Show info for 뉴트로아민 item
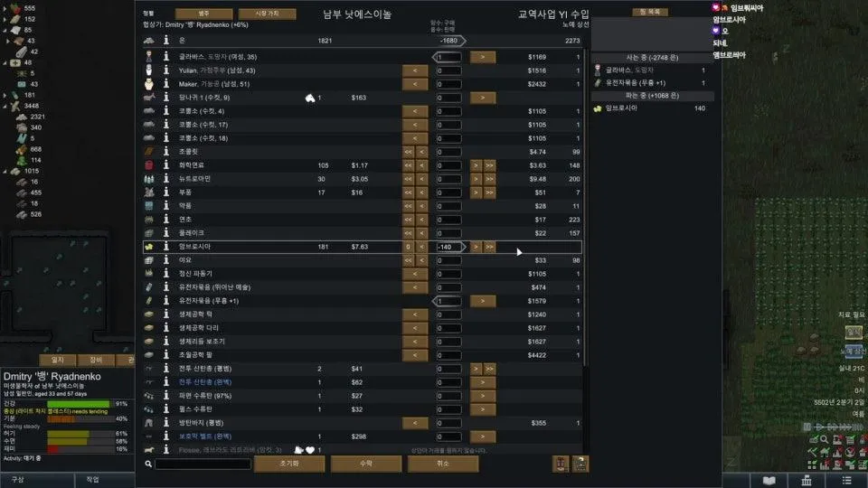 coord(166,179)
